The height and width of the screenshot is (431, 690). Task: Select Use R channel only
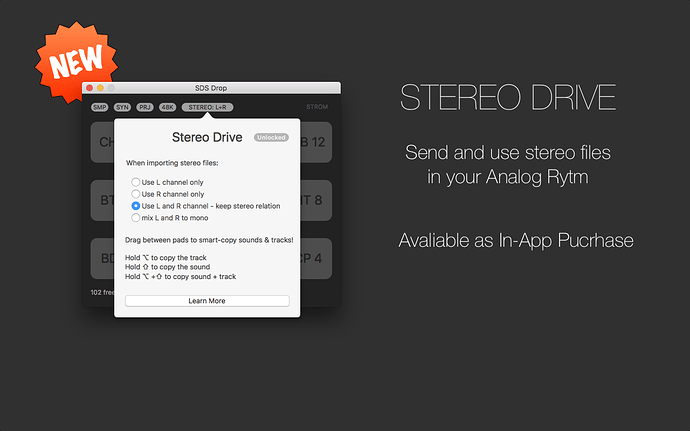pyautogui.click(x=168, y=194)
